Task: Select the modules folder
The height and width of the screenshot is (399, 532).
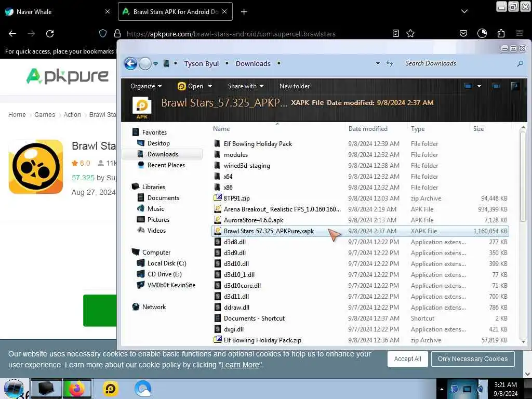Action: 235,154
